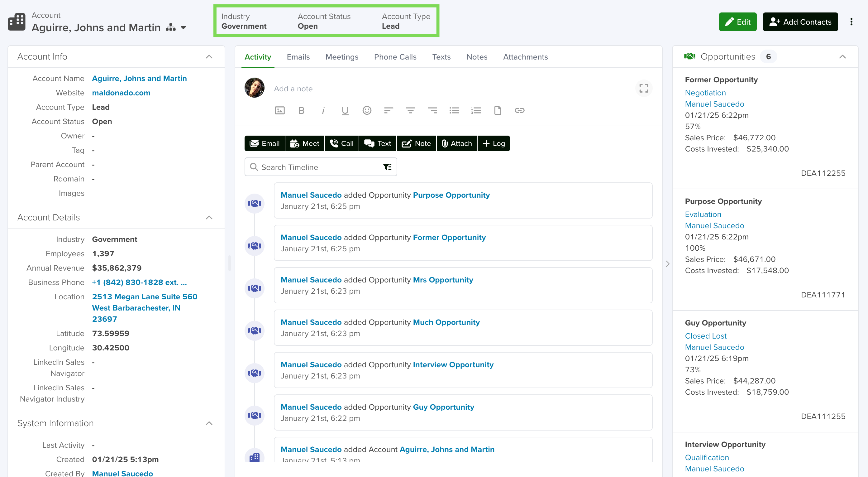This screenshot has height=477, width=868.
Task: Expand note editor to fullscreen
Action: 644,88
